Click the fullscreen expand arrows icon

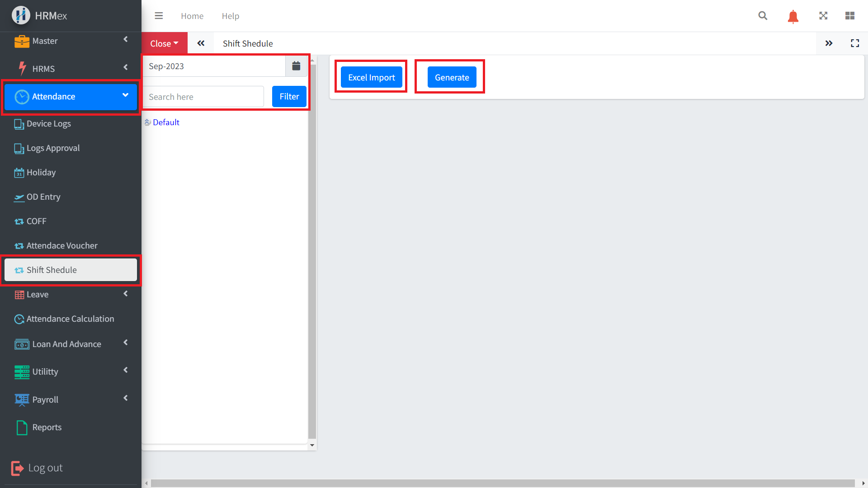tap(823, 16)
